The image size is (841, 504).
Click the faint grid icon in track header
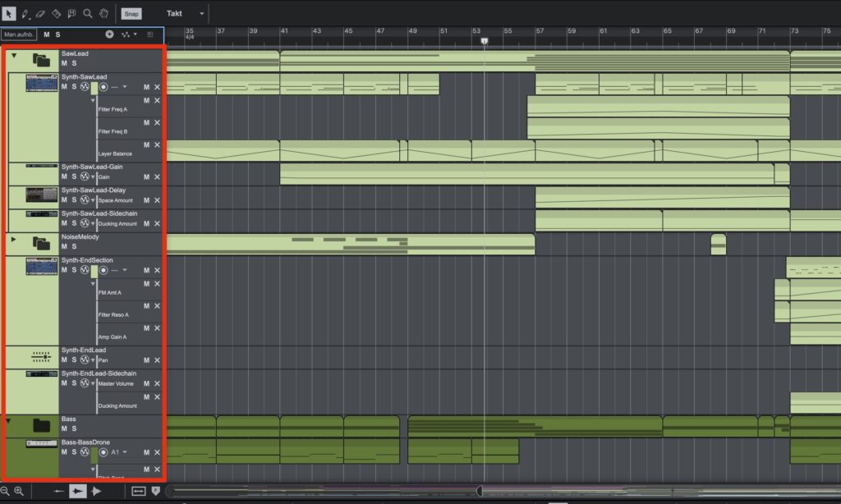point(150,34)
